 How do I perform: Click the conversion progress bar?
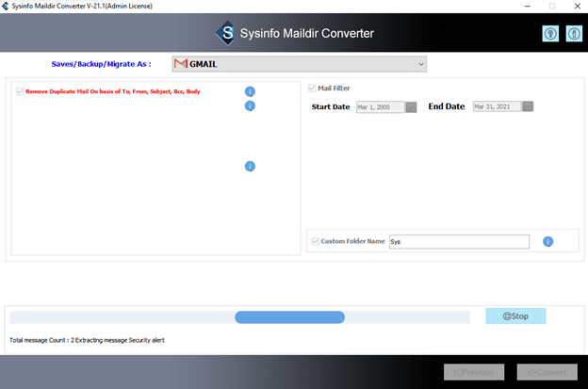pos(239,317)
